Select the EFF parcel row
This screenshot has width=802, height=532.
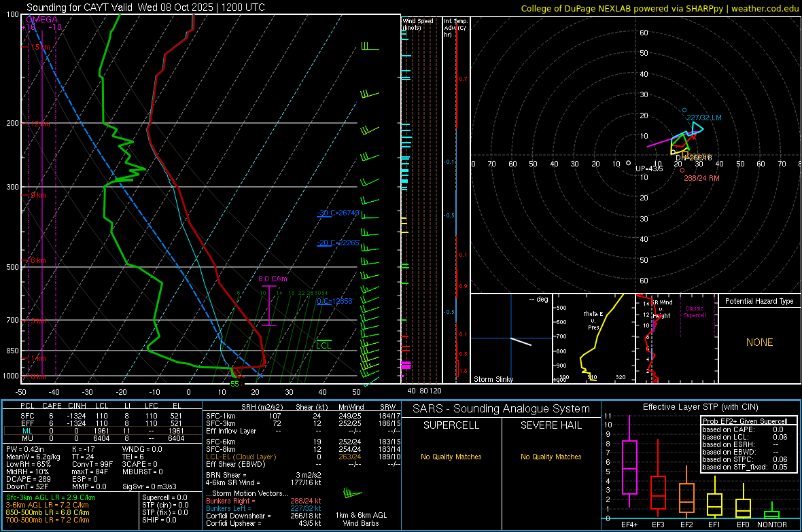point(102,423)
